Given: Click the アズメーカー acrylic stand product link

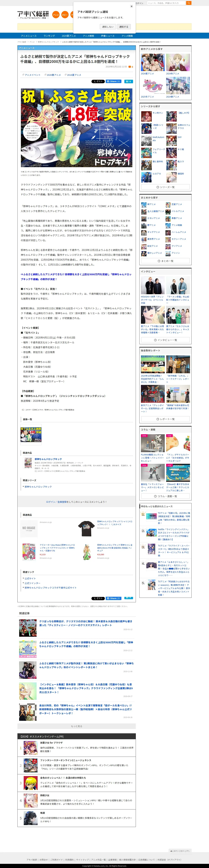Looking at the screenshot, I should pos(57,548).
